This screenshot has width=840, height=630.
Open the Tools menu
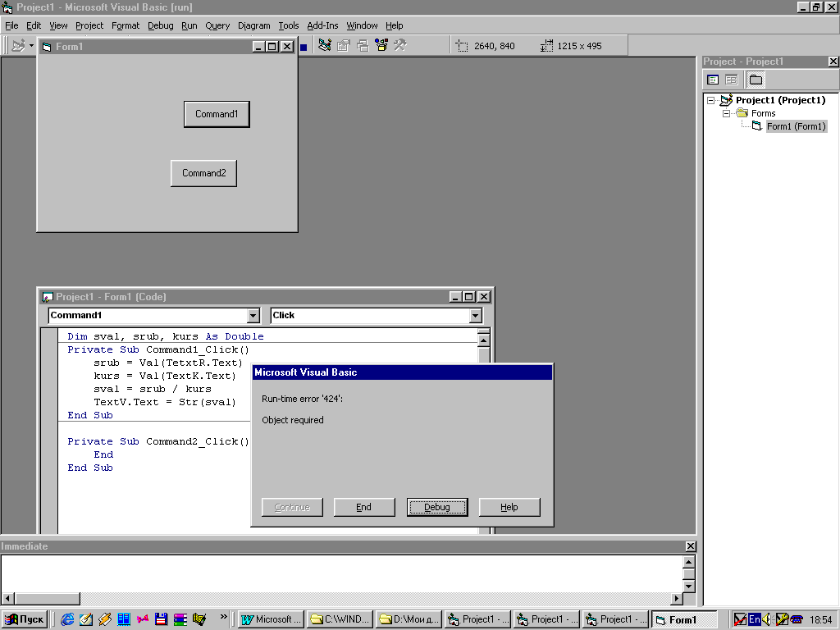(x=288, y=25)
